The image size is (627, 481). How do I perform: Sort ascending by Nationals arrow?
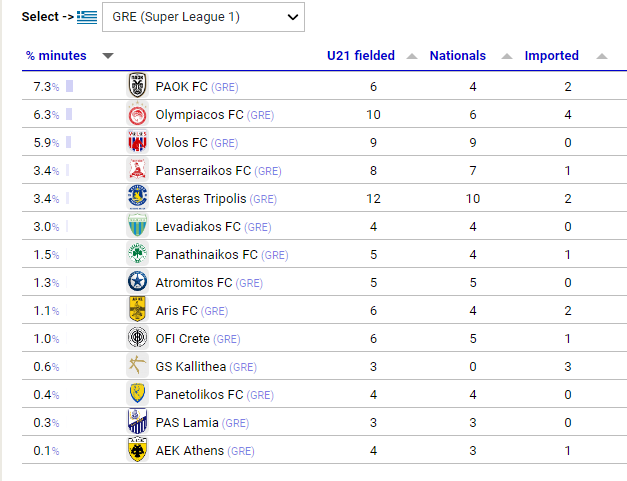507,56
